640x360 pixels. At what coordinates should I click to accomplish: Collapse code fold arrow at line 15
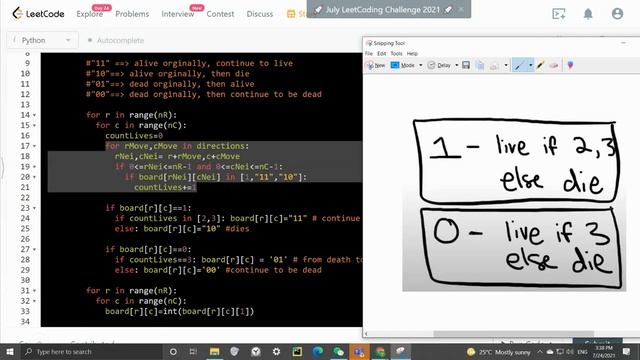coord(34,125)
